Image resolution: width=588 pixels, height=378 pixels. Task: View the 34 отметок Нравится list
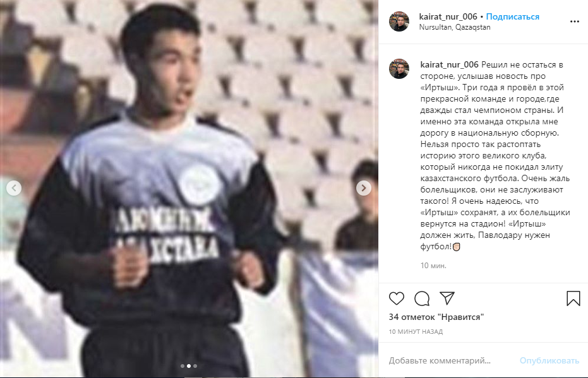pos(436,317)
